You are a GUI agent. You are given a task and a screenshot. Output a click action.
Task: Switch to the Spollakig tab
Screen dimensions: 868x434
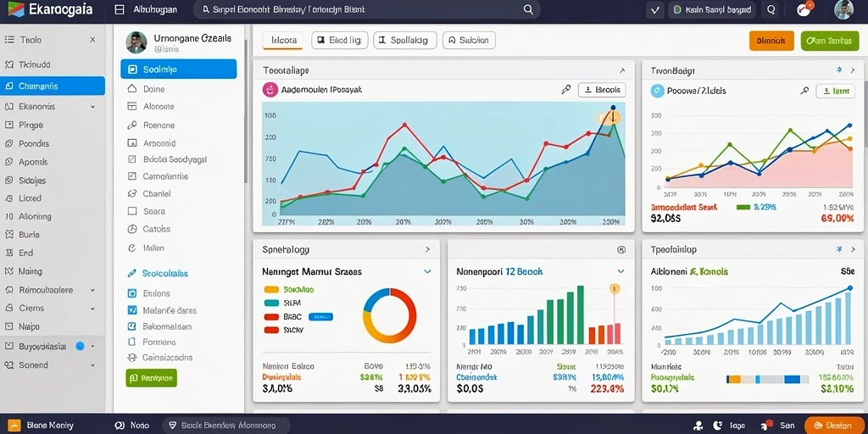pos(405,41)
